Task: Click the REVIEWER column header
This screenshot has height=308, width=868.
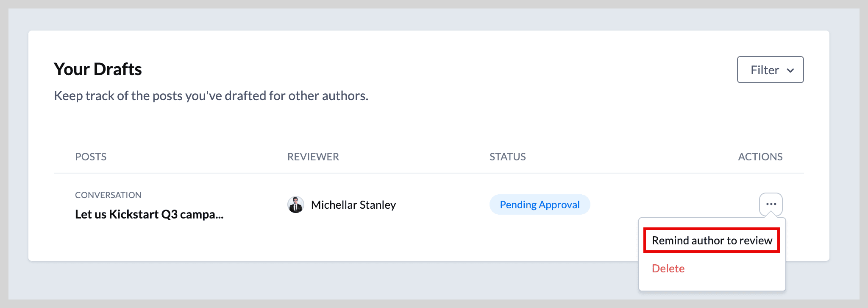Action: click(313, 157)
